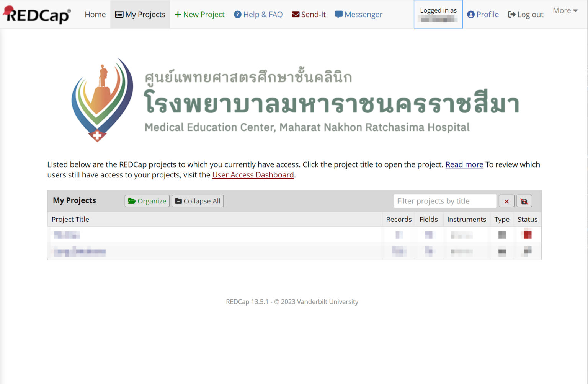The width and height of the screenshot is (588, 384).
Task: Click the Read more link
Action: 464,164
